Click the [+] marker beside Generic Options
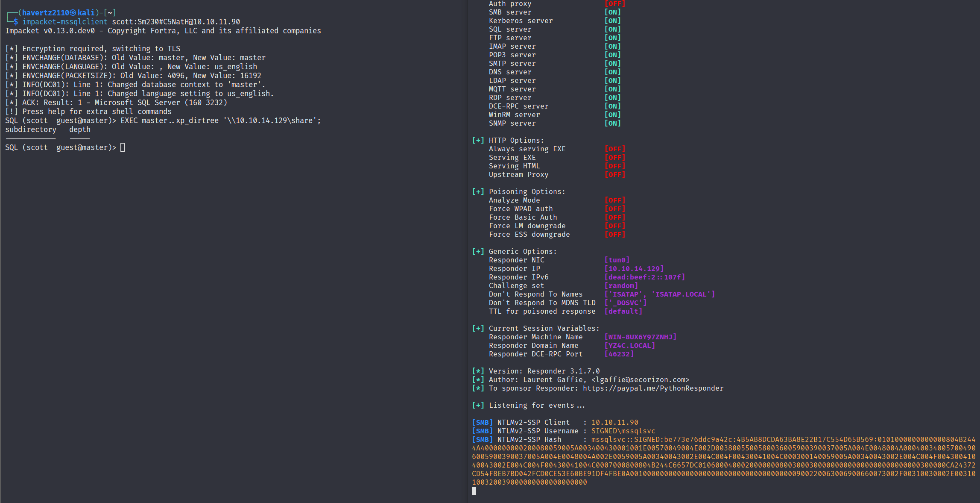 tap(478, 252)
